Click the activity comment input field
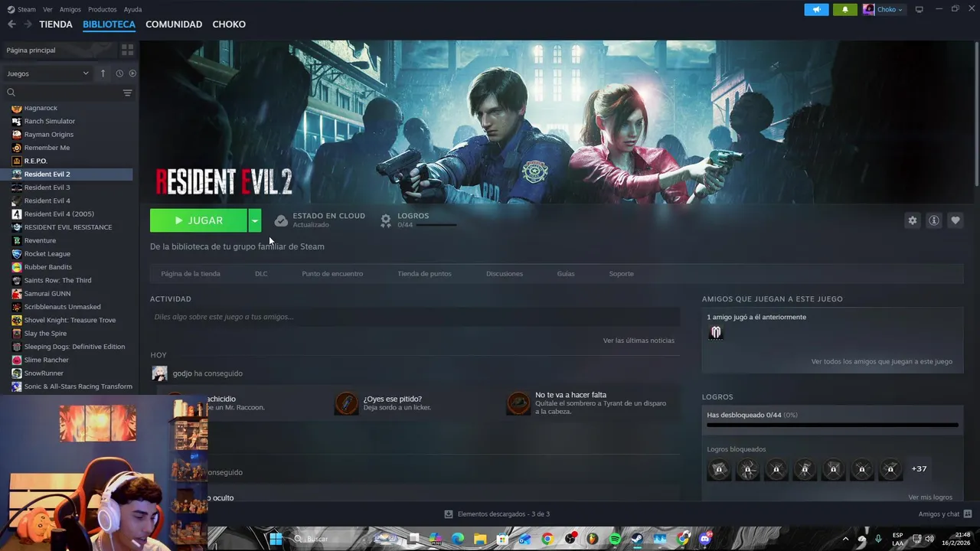 tap(415, 317)
